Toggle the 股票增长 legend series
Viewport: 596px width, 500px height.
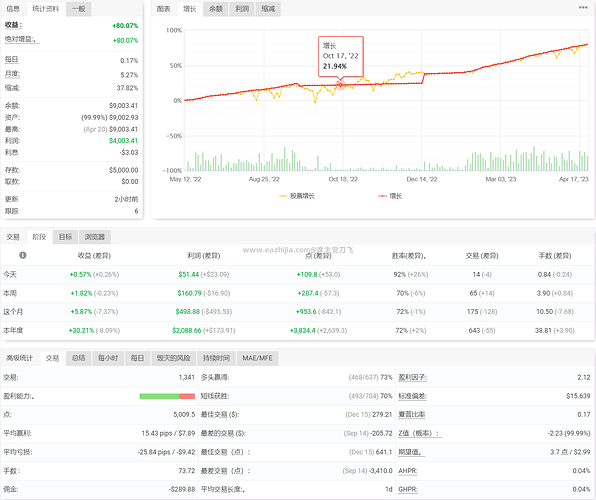pyautogui.click(x=297, y=196)
